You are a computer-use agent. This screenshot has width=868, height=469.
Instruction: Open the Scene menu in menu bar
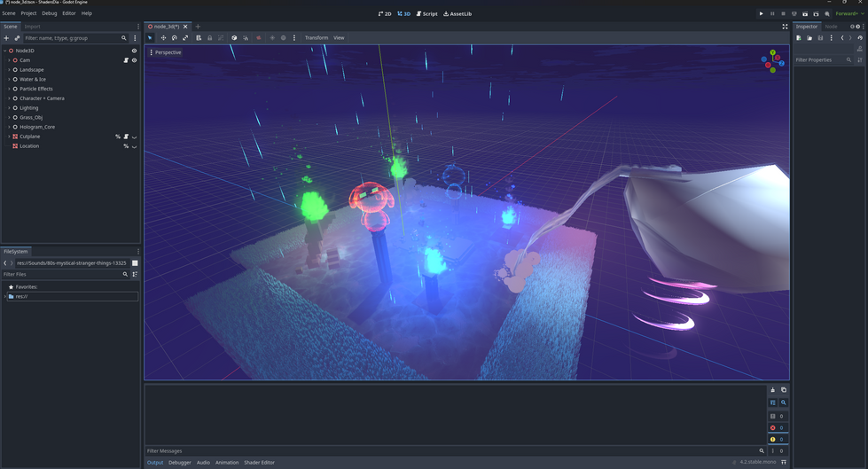(9, 13)
